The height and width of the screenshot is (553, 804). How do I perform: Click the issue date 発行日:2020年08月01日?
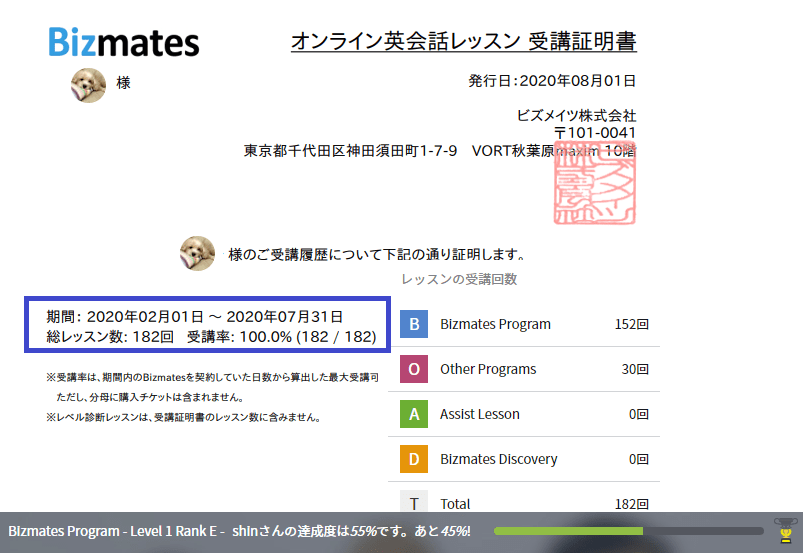(x=552, y=81)
